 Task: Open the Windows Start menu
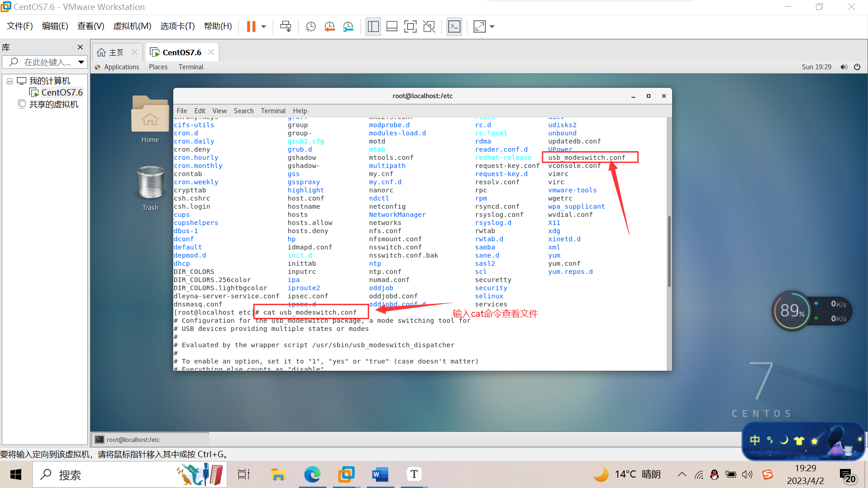[16, 474]
